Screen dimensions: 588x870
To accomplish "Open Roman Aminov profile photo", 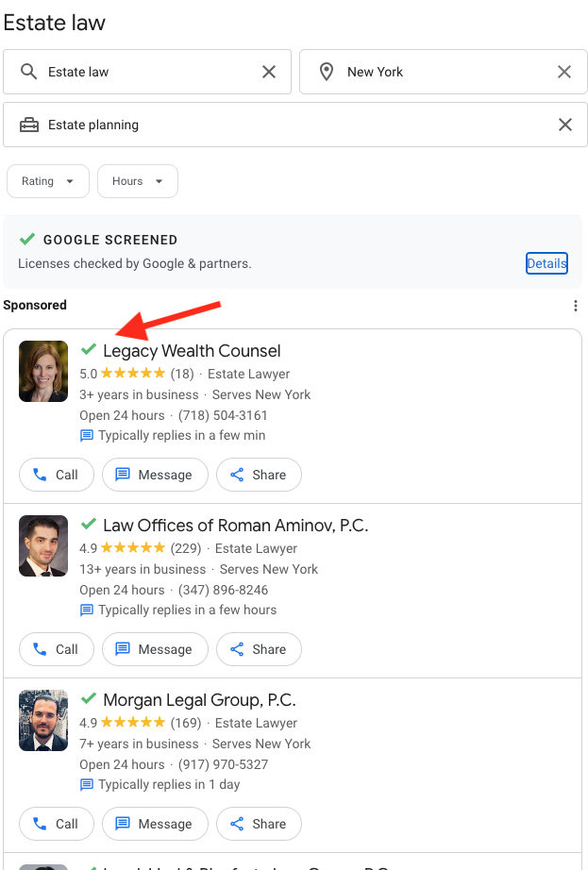I will (x=43, y=546).
